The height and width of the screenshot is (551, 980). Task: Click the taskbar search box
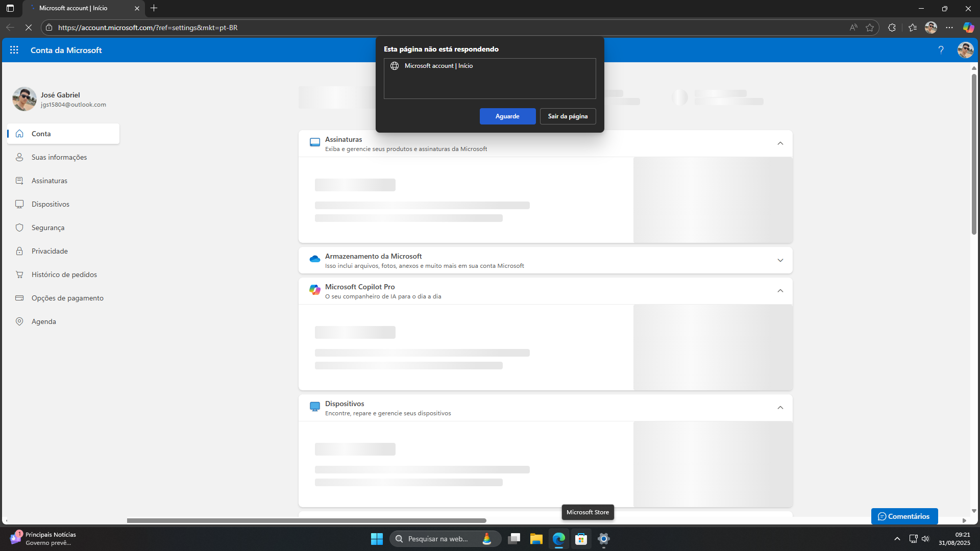(x=445, y=539)
